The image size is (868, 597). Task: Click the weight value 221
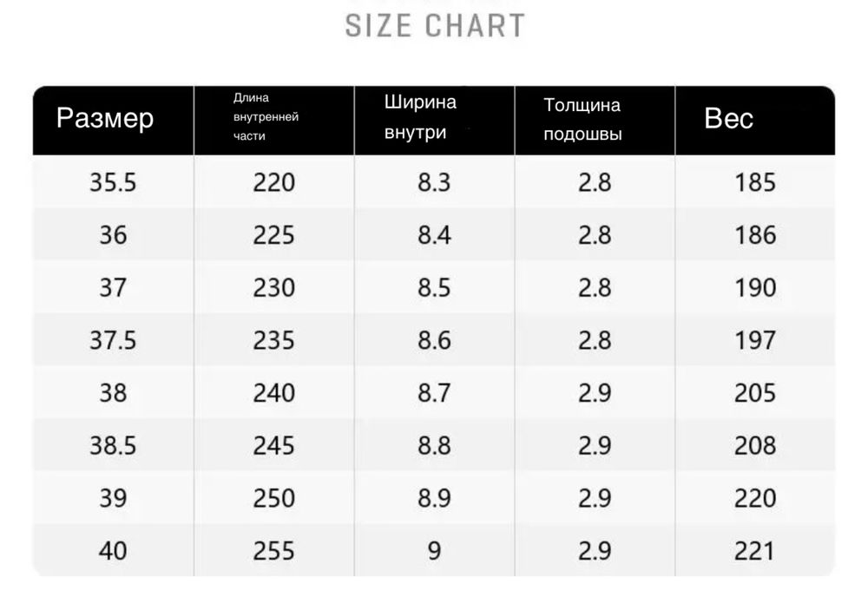(756, 550)
